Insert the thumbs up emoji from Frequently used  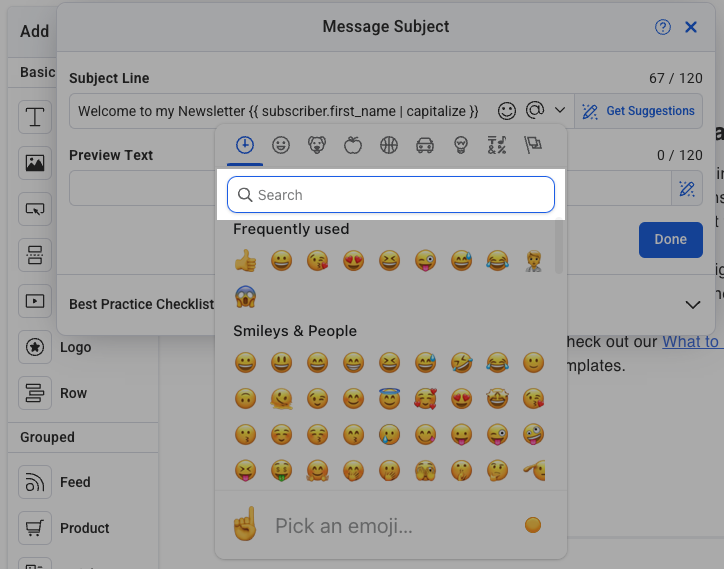click(x=245, y=262)
